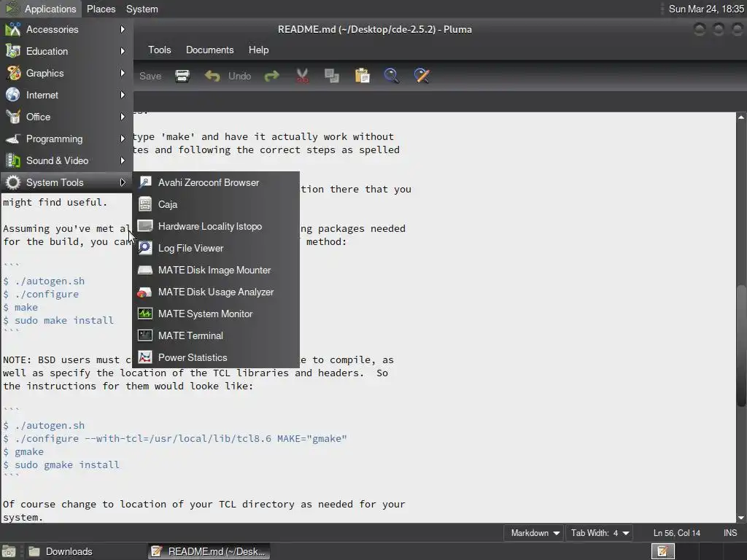Click the Paste clipboard icon
The height and width of the screenshot is (560, 747).
pyautogui.click(x=362, y=76)
